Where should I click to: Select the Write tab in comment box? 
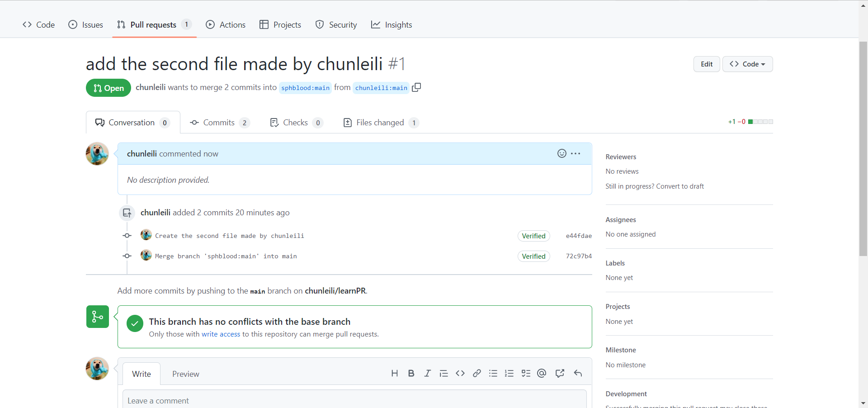click(142, 374)
